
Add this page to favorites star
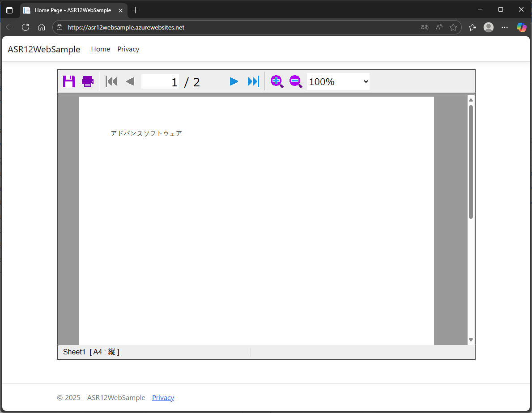tap(453, 27)
